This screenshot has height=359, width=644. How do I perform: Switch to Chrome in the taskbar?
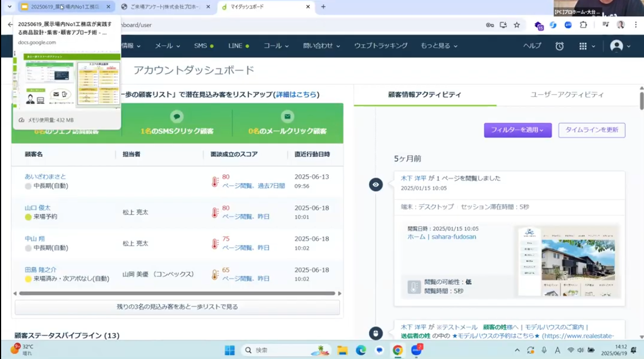[398, 350]
